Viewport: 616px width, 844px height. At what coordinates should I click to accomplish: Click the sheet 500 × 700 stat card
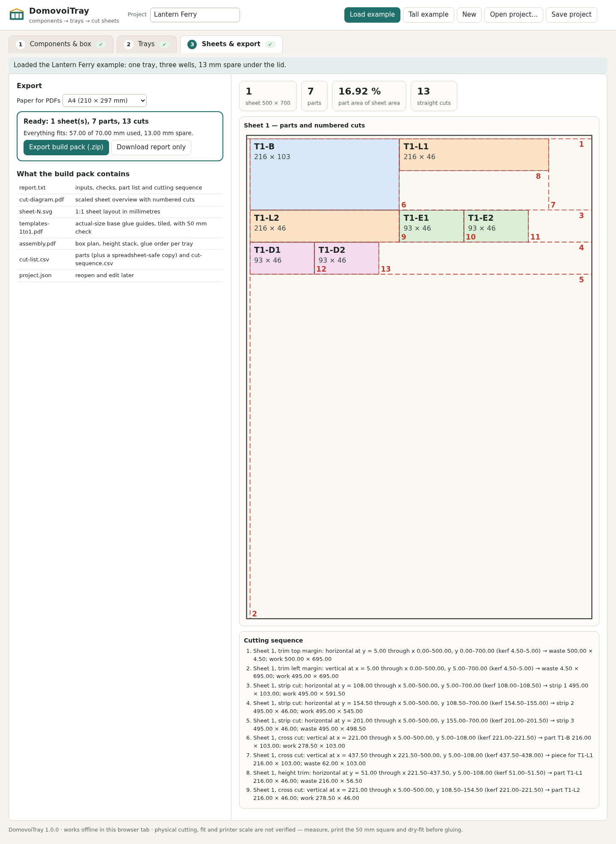click(268, 96)
